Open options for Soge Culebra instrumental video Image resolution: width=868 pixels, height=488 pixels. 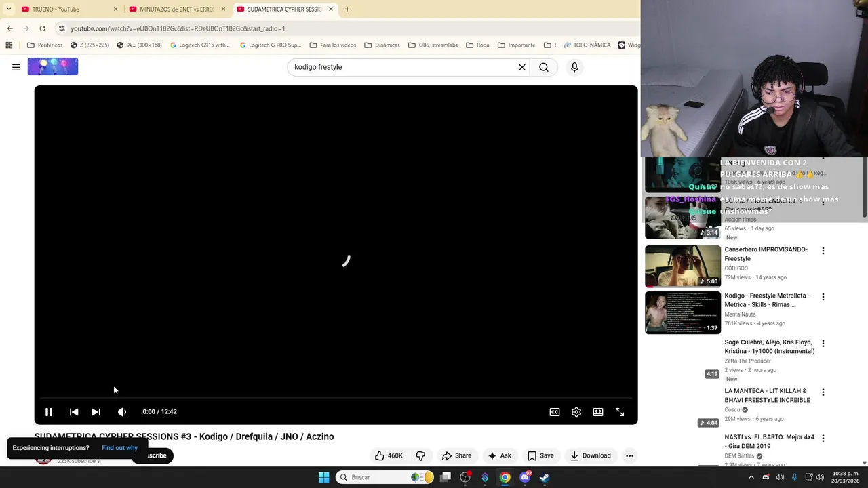(823, 344)
